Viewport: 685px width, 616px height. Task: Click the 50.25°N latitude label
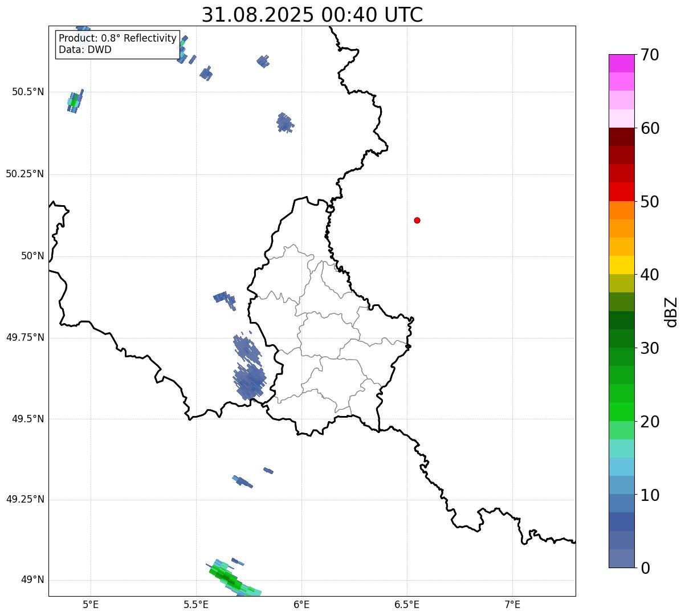[25, 174]
